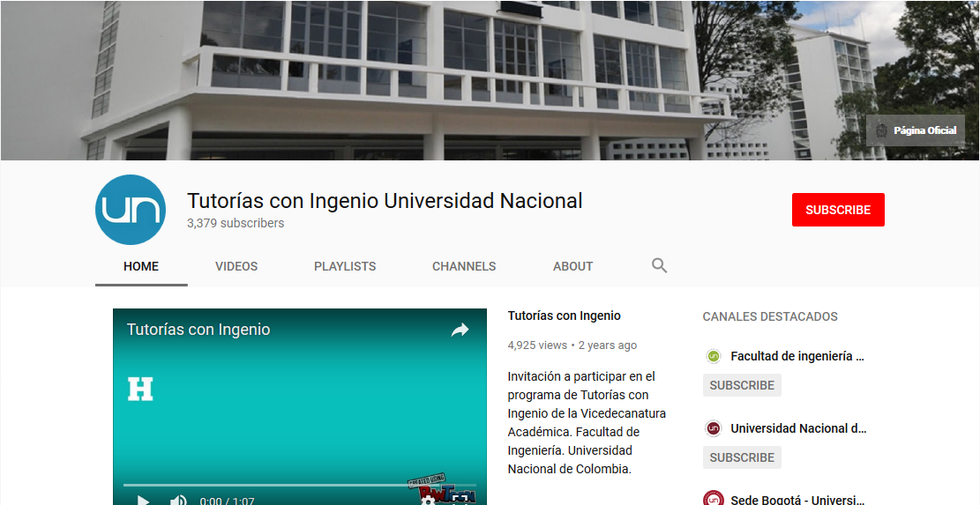
Task: Open the featured video title Tutorías con Ingenio
Action: (565, 316)
